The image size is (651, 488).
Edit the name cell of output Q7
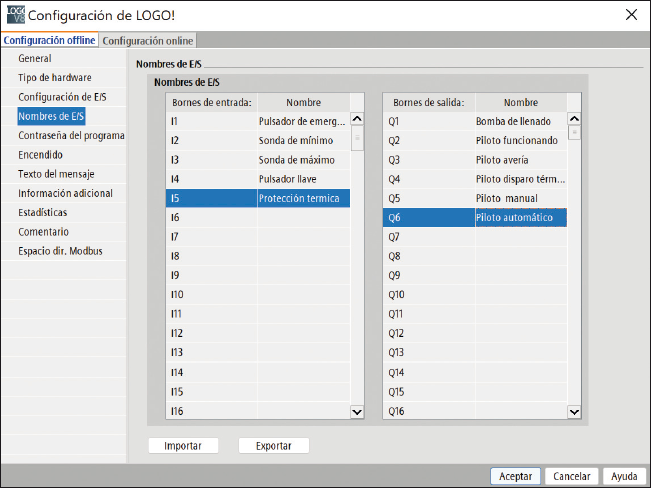pos(520,237)
